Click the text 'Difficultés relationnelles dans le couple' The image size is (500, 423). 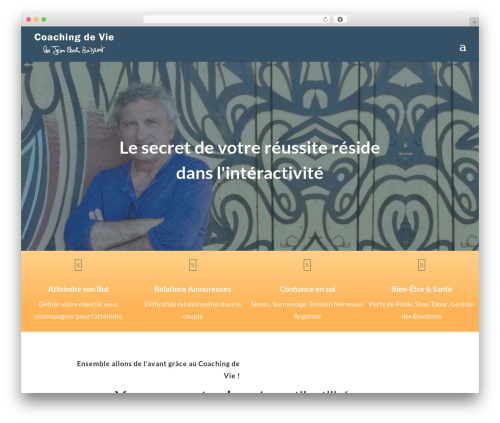tap(193, 310)
